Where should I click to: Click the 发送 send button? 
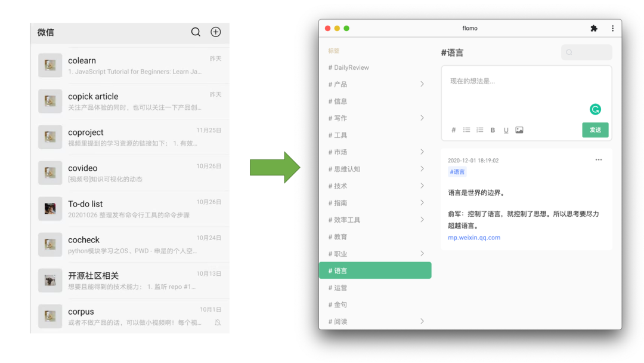595,130
